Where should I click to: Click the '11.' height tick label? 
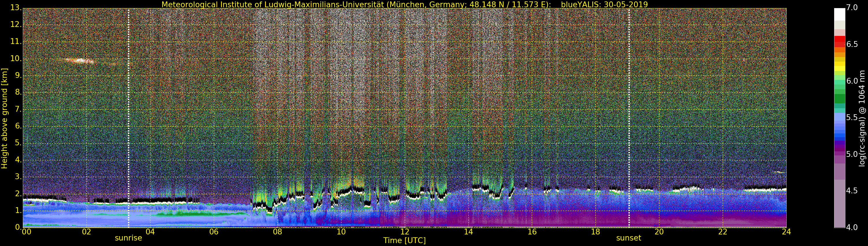click(x=16, y=41)
